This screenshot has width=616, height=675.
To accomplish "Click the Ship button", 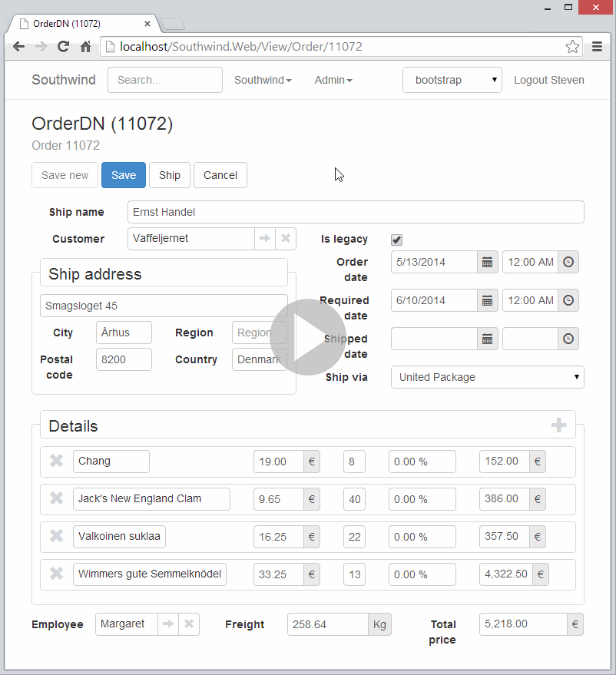I will pyautogui.click(x=170, y=175).
